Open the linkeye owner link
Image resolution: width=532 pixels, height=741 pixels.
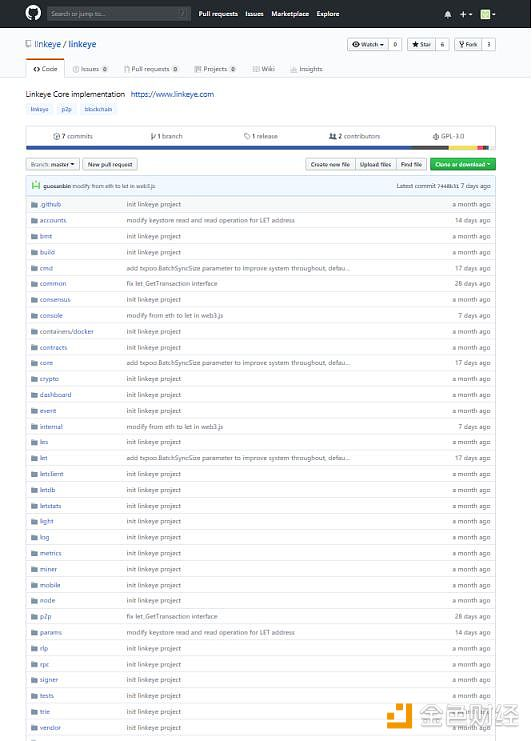[47, 44]
